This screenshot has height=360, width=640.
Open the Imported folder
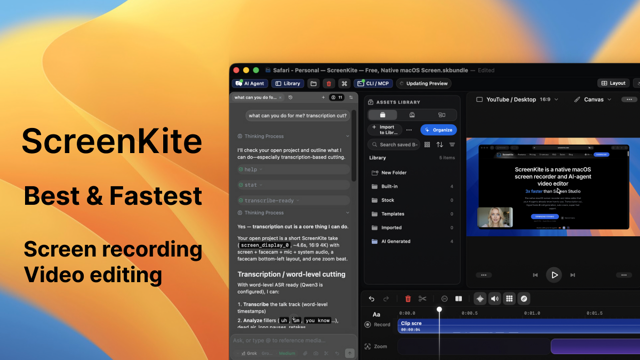coord(412,228)
